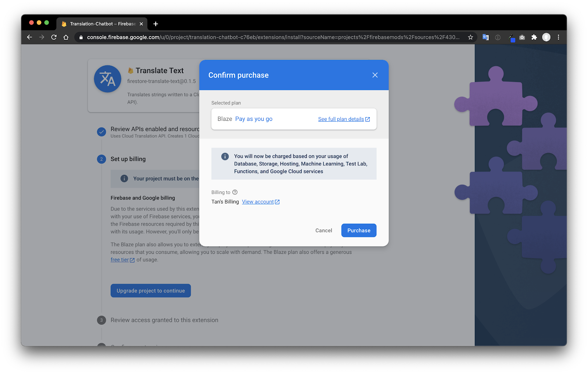Open the Chrome profile avatar
Viewport: 588px width, 374px height.
click(x=546, y=37)
